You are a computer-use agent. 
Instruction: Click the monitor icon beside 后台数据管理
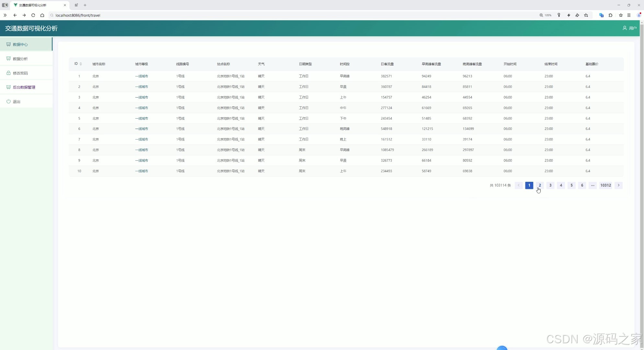point(8,87)
